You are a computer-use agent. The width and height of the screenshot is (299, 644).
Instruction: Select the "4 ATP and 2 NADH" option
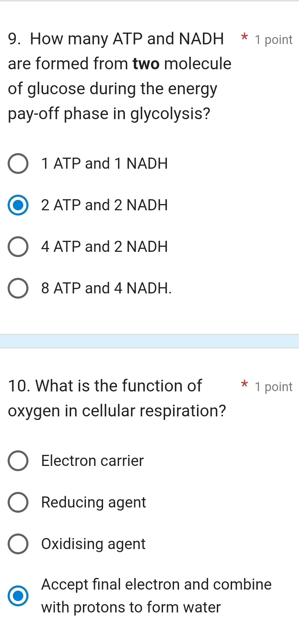[x=18, y=247]
